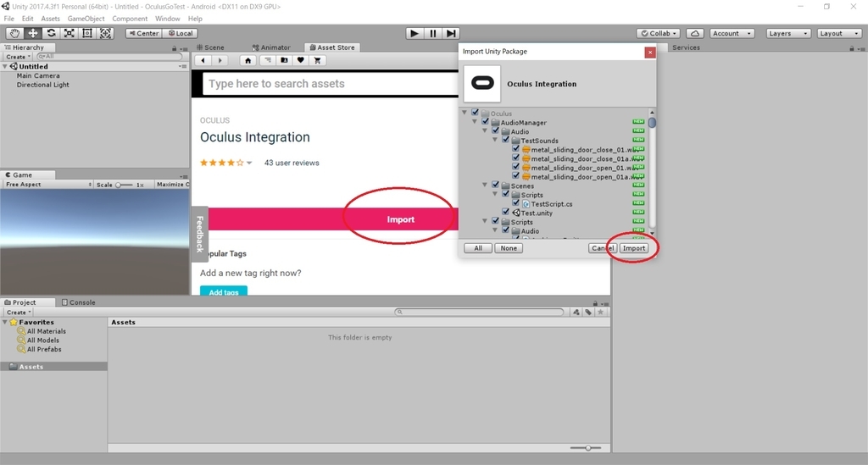Select the Move tool in toolbar
Viewport: 868px width, 465px height.
pyautogui.click(x=33, y=33)
